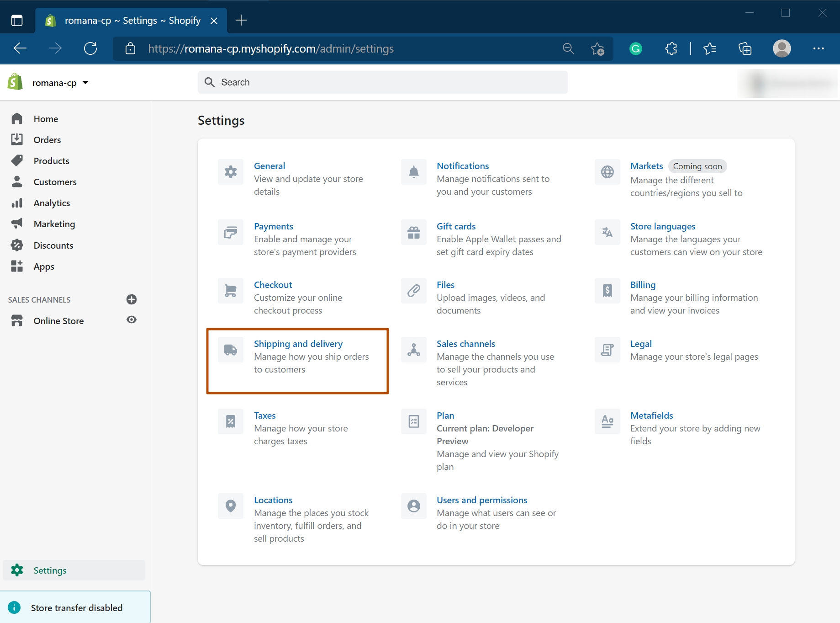840x623 pixels.
Task: Open the Locations settings link
Action: click(x=273, y=500)
